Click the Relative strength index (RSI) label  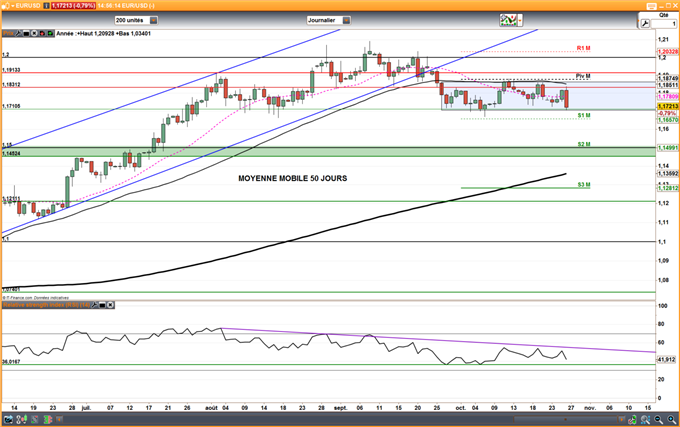[x=46, y=305]
